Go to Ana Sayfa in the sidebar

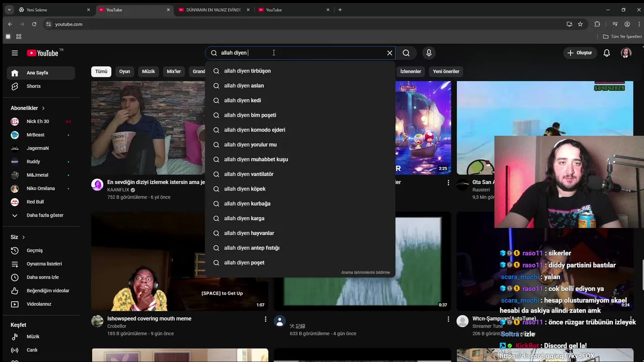point(41,73)
